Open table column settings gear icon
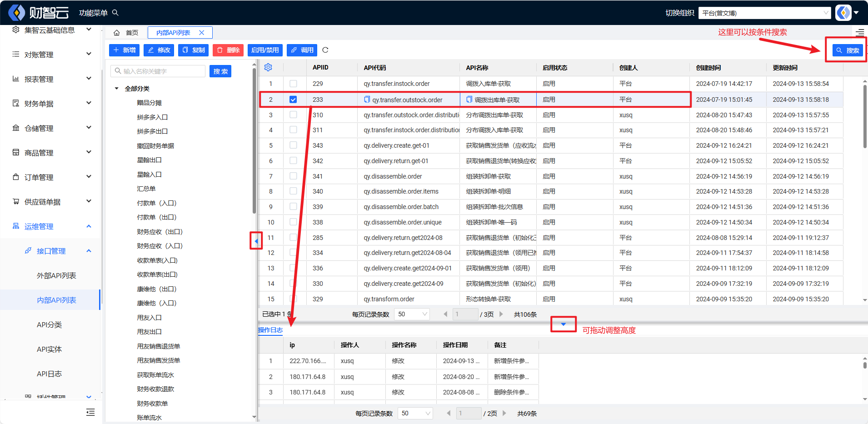 tap(268, 67)
